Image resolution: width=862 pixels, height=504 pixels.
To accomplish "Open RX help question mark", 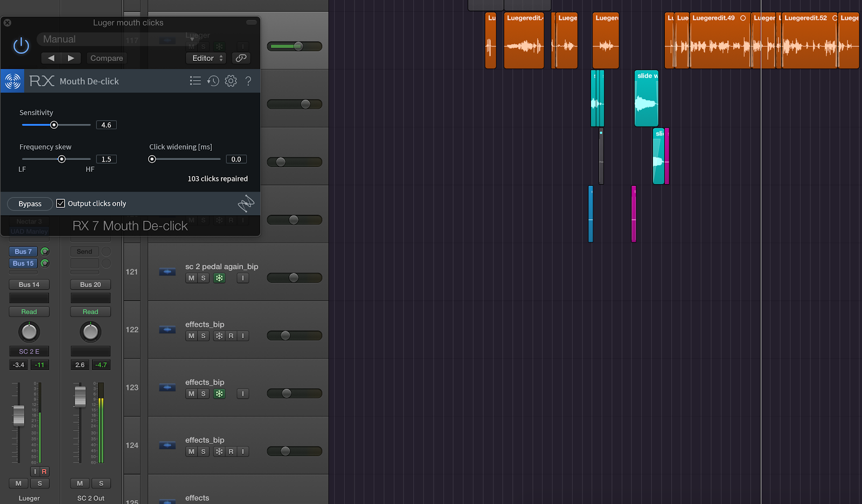I will [248, 81].
